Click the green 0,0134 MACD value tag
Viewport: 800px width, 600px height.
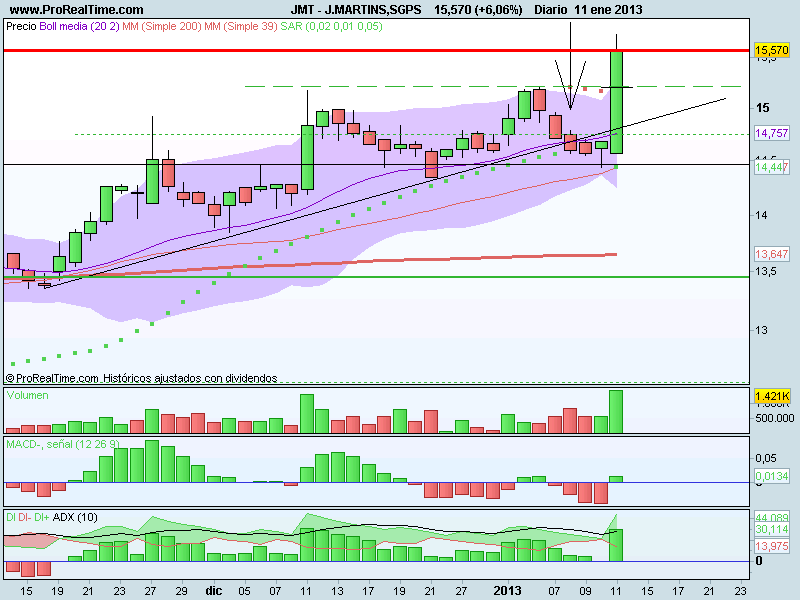(771, 476)
